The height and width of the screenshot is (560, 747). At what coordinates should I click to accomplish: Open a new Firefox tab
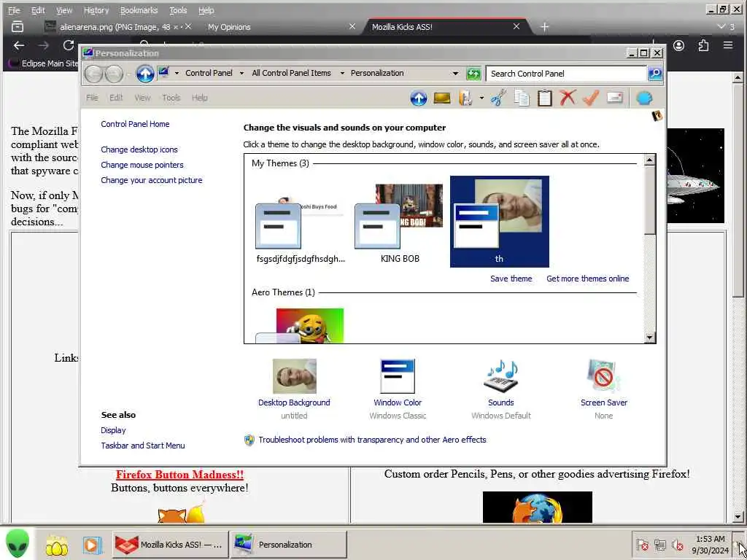tap(544, 27)
